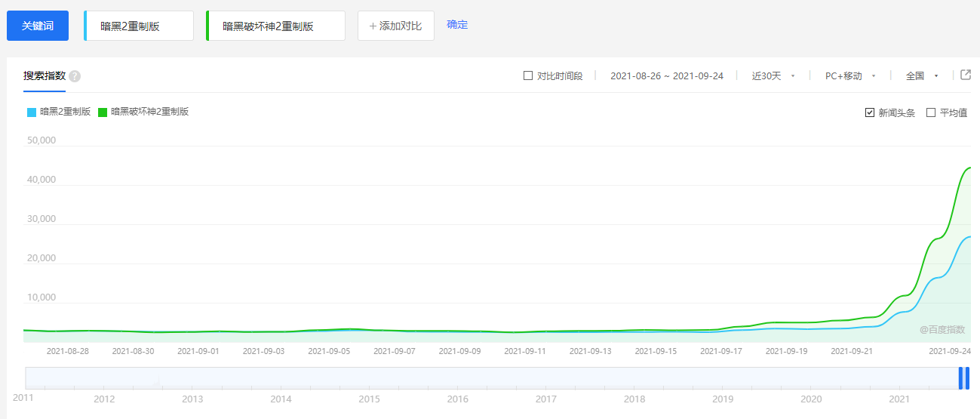Click the 2021-08-28 axis date label

(68, 351)
